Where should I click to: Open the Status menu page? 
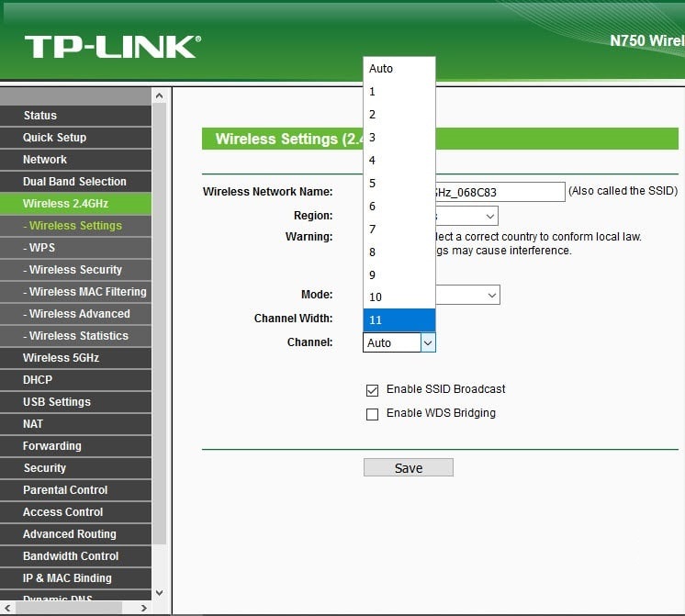[75, 116]
